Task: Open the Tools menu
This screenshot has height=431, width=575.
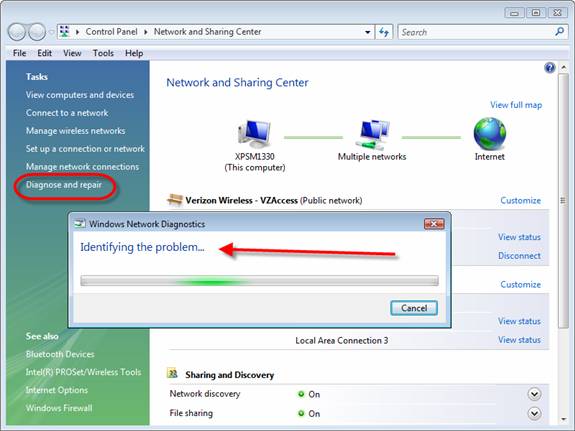Action: point(103,53)
